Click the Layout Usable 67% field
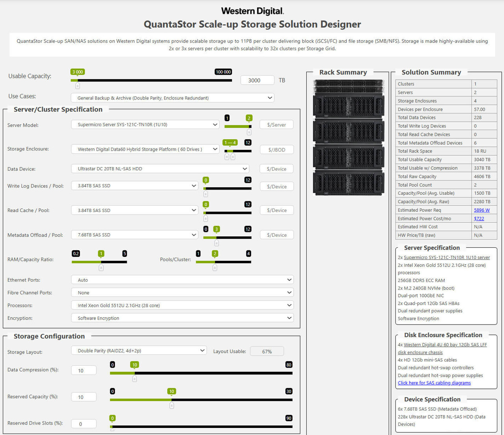 coord(267,351)
